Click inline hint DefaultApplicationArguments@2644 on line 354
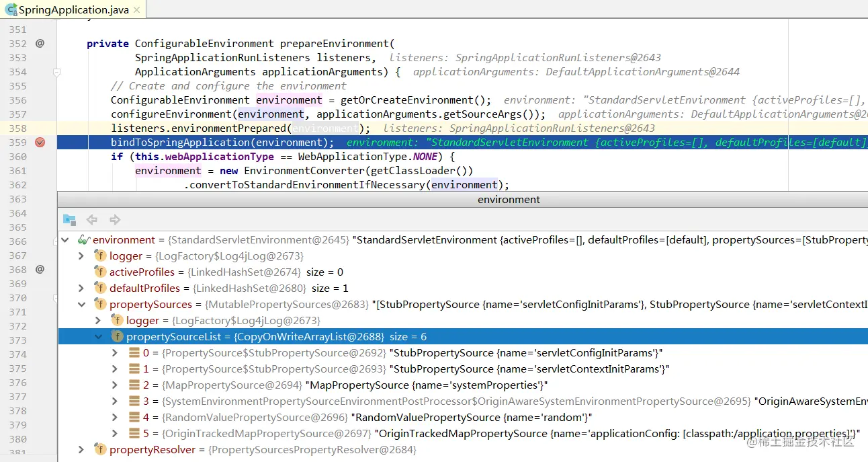 [x=643, y=72]
